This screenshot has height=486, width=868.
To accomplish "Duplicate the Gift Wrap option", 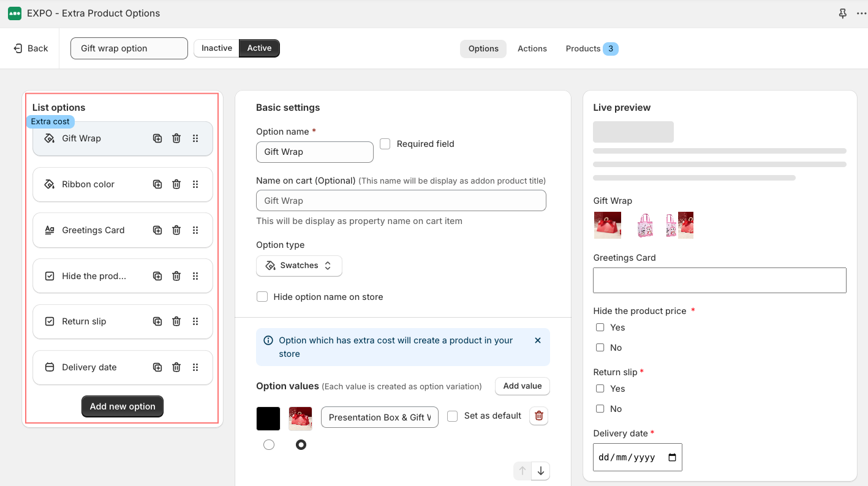I will (x=157, y=138).
